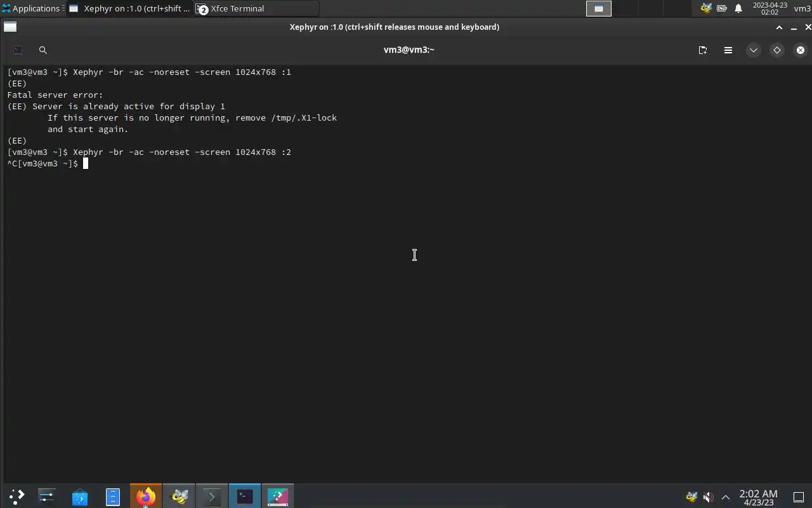
Task: Click 'Server is already active for display 1'
Action: point(129,107)
